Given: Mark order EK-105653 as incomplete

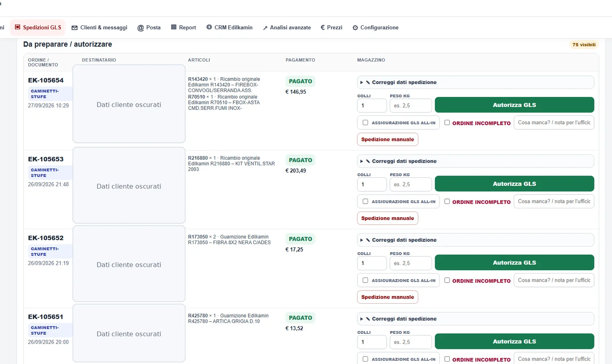Looking at the screenshot, I should point(447,201).
